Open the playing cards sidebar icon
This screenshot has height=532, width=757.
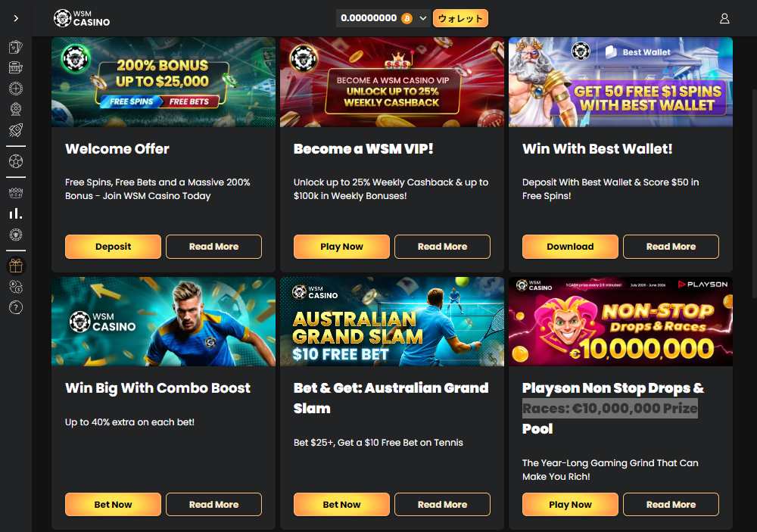coord(16,47)
